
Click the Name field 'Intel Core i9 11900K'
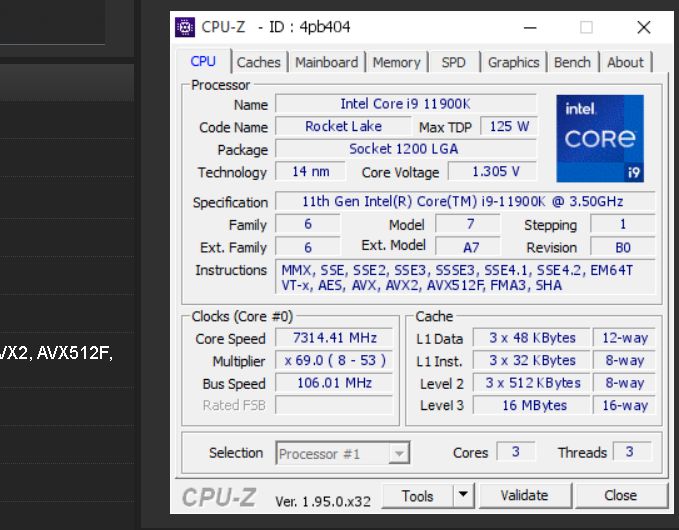click(x=406, y=104)
